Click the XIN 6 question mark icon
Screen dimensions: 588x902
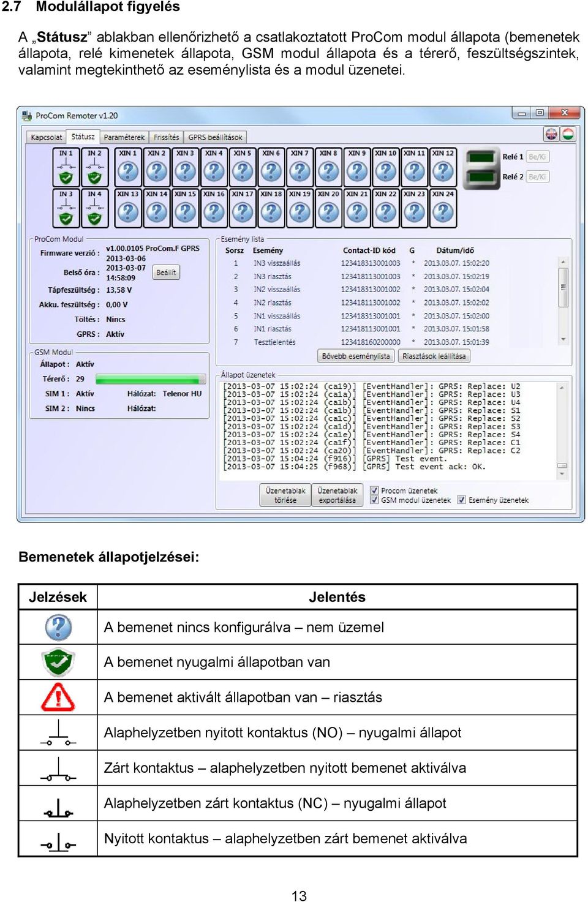pos(271,167)
